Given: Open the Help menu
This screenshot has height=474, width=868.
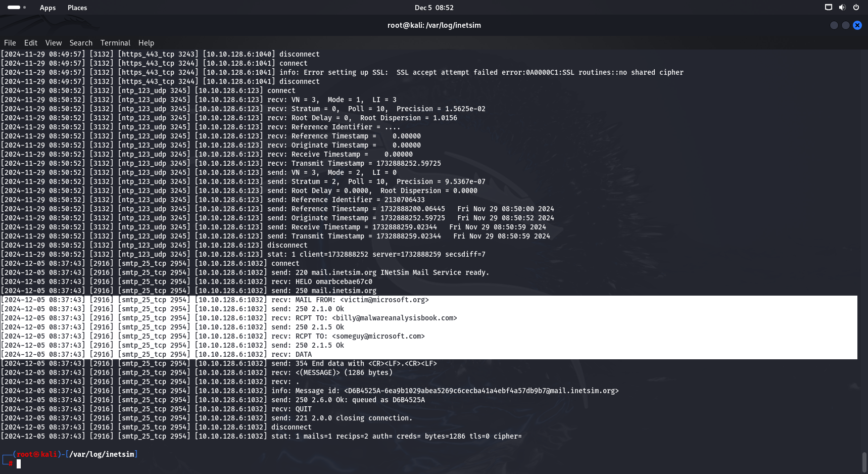Looking at the screenshot, I should pyautogui.click(x=146, y=43).
